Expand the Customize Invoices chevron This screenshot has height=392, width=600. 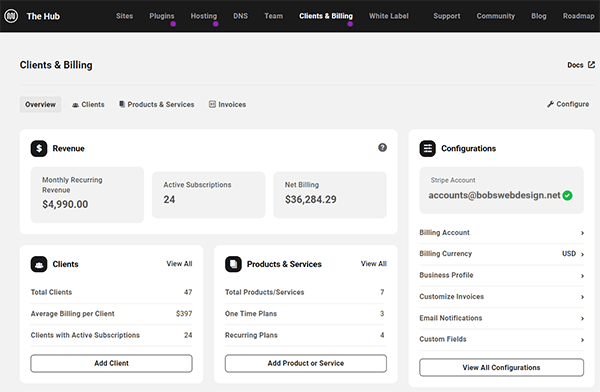pos(582,297)
